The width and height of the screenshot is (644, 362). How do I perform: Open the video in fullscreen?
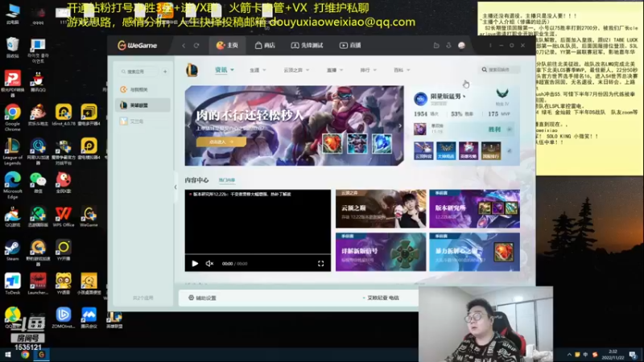coord(320,264)
